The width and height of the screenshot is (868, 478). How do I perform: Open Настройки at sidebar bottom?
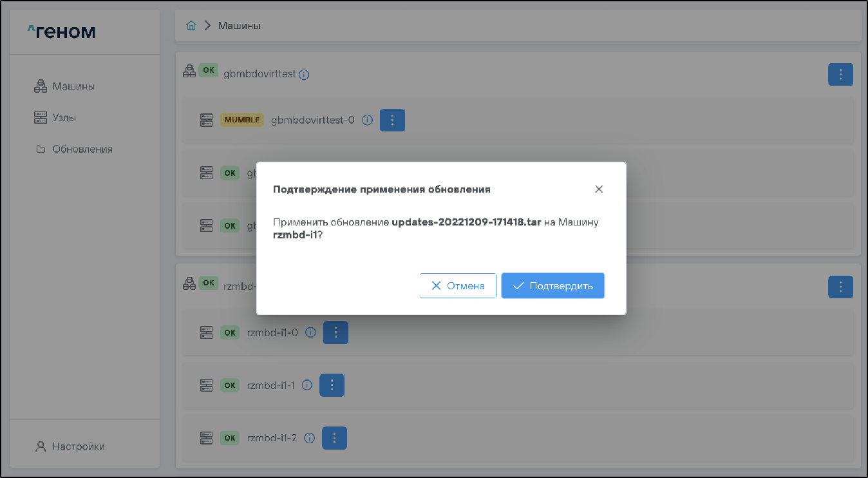click(x=78, y=446)
